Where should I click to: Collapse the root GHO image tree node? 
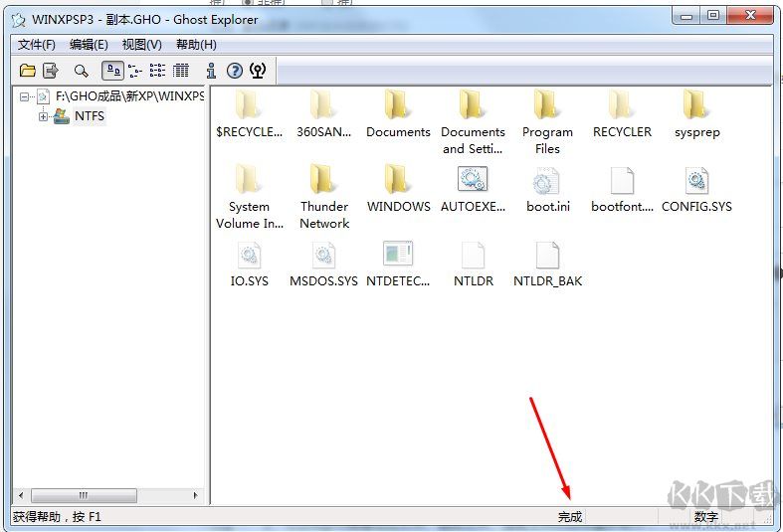pyautogui.click(x=24, y=96)
